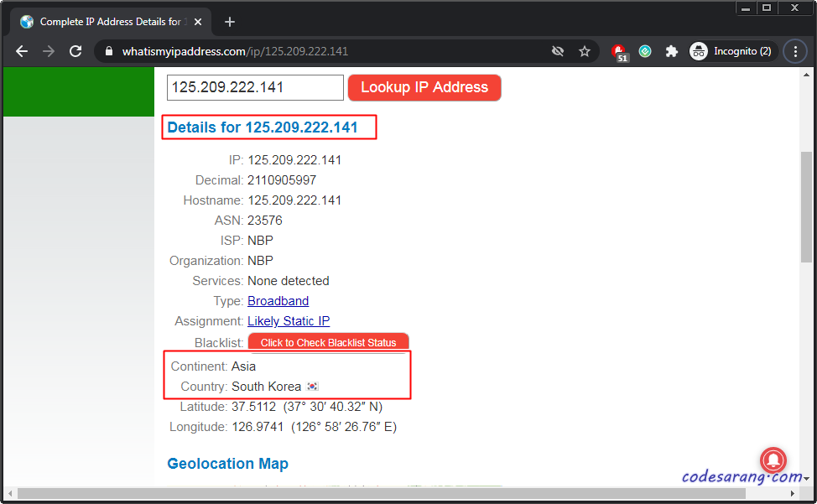Click the scroll down arrow

(807, 479)
